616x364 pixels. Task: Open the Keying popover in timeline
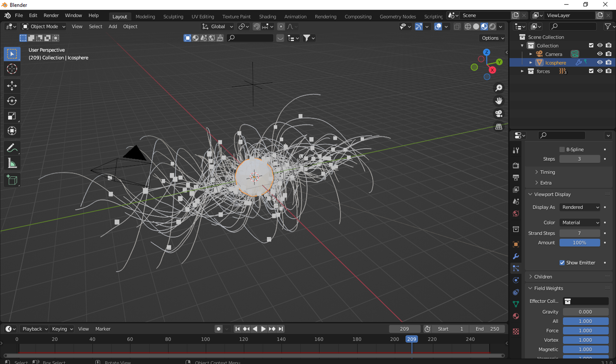pyautogui.click(x=62, y=329)
